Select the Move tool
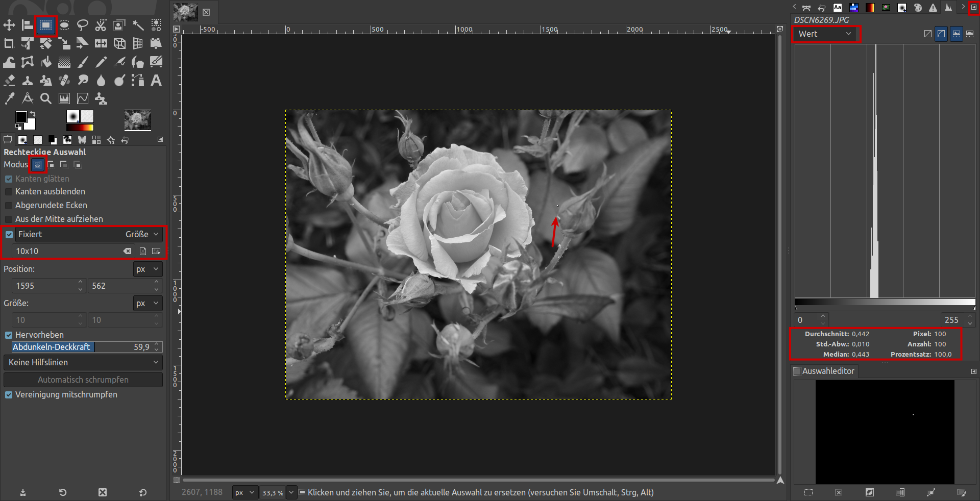Viewport: 980px width, 501px height. coord(9,25)
